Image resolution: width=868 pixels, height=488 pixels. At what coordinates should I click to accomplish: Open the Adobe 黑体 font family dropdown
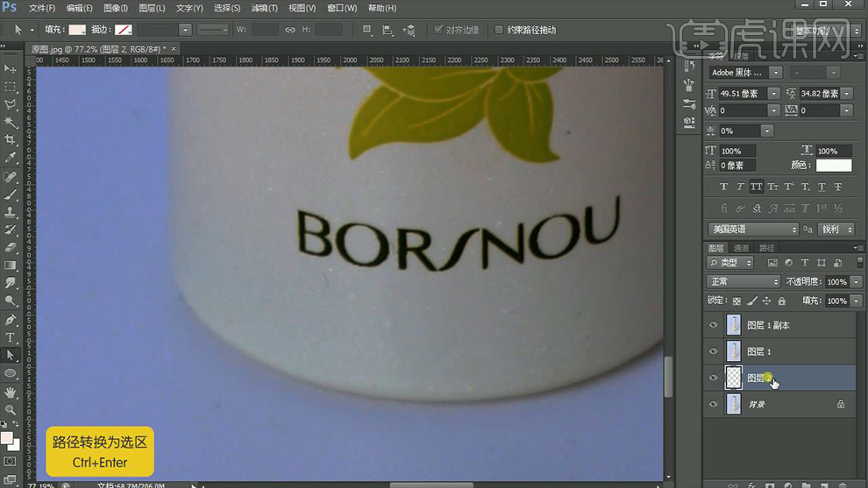click(776, 73)
